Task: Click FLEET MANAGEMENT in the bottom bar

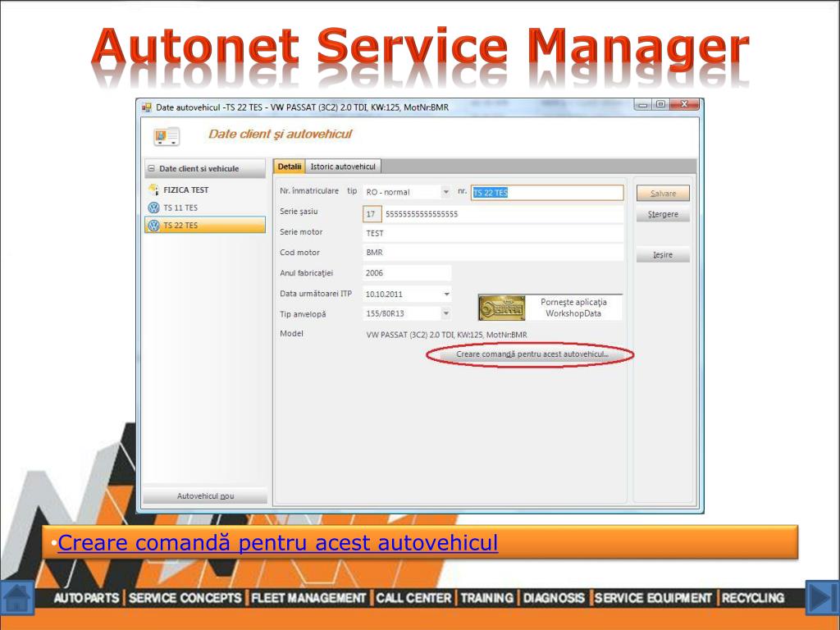Action: [308, 598]
